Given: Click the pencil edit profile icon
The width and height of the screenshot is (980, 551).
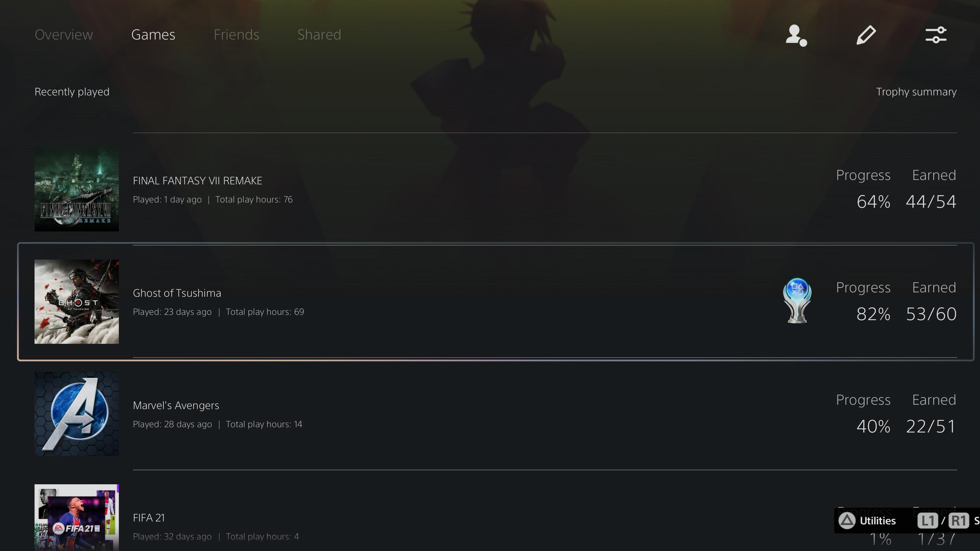Looking at the screenshot, I should click(866, 35).
